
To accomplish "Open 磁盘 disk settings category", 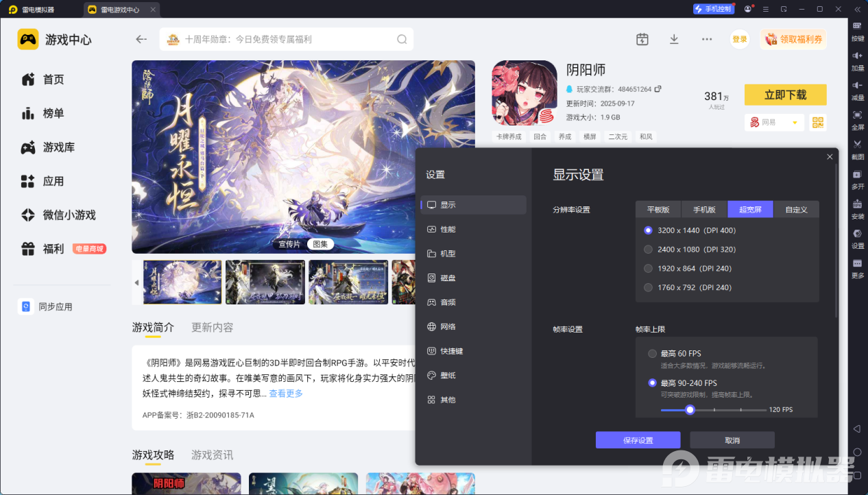I will [x=474, y=278].
